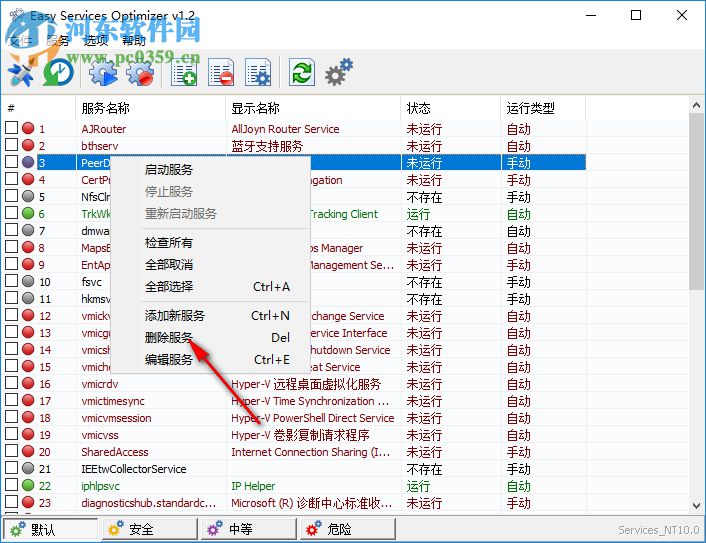The image size is (706, 543).
Task: Open the 帮助 menu in the menu bar
Action: pyautogui.click(x=134, y=41)
